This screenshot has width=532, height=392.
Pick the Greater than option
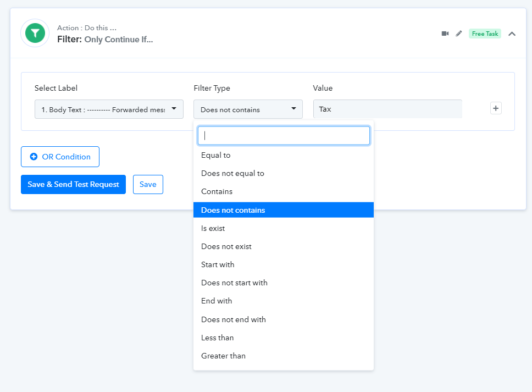pyautogui.click(x=283, y=356)
